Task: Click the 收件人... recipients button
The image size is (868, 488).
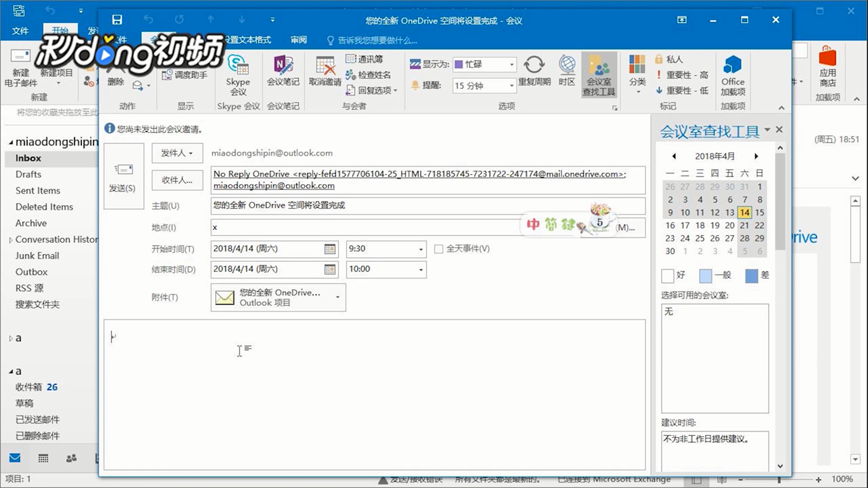Action: [x=177, y=180]
